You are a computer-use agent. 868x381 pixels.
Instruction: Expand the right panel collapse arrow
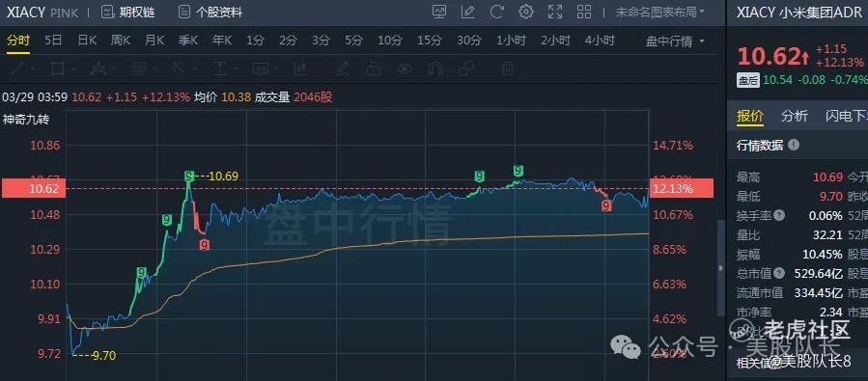[720, 268]
